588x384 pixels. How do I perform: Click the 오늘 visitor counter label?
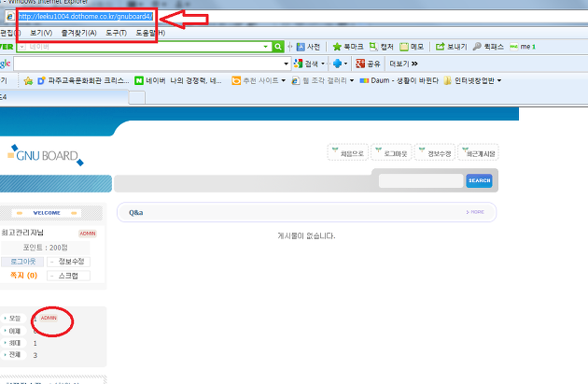pyautogui.click(x=14, y=319)
